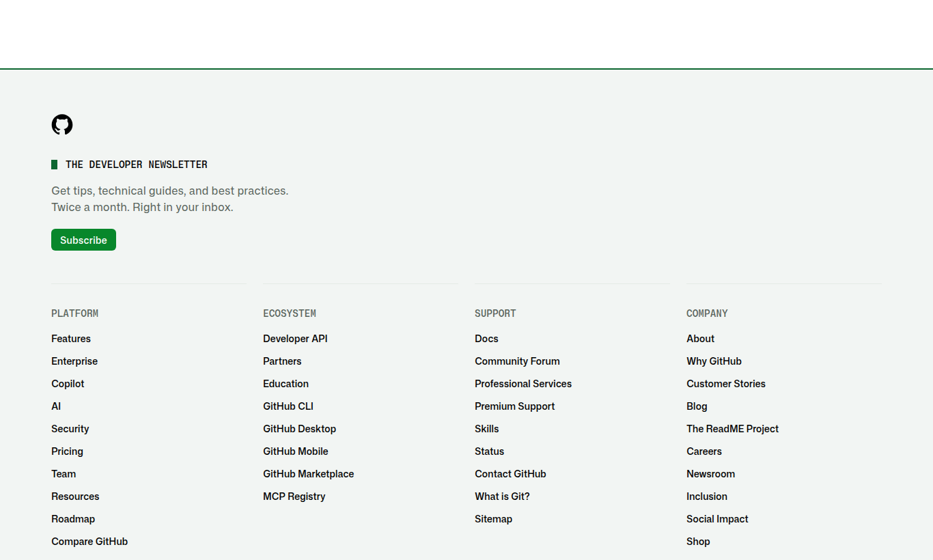Open the Careers footer link
The height and width of the screenshot is (560, 933).
(x=704, y=451)
